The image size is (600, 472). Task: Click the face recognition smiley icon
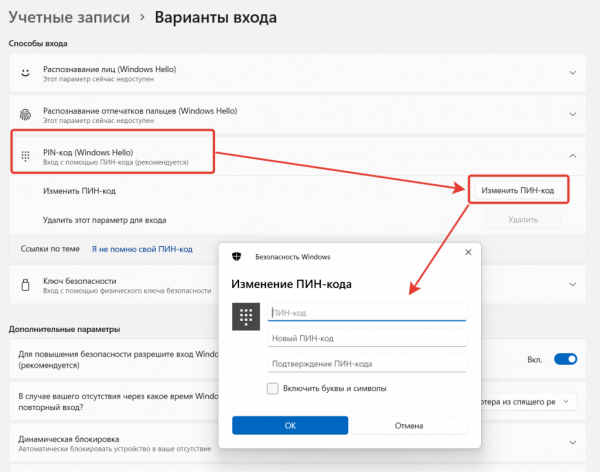(x=25, y=73)
